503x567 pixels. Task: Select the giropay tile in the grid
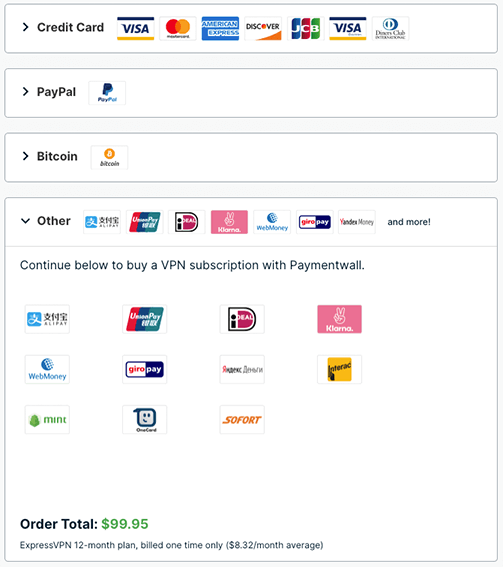click(x=145, y=369)
